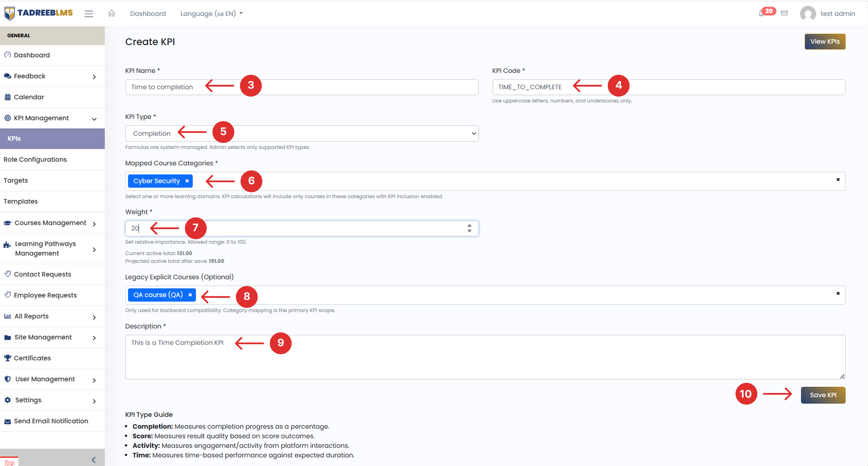Image resolution: width=868 pixels, height=466 pixels.
Task: Clear all Legacy Explicit Courses
Action: (x=838, y=293)
